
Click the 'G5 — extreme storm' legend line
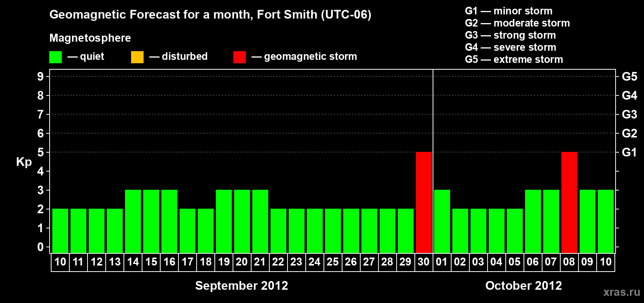tap(514, 59)
